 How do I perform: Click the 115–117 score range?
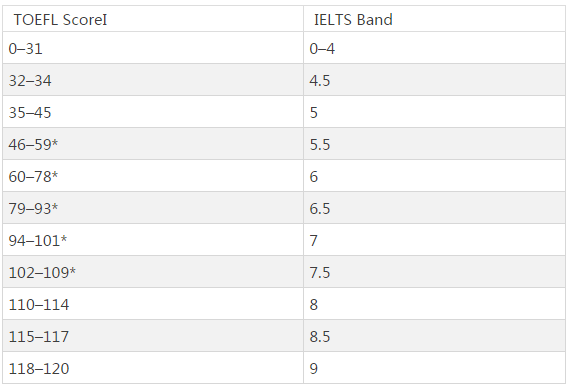coord(153,336)
